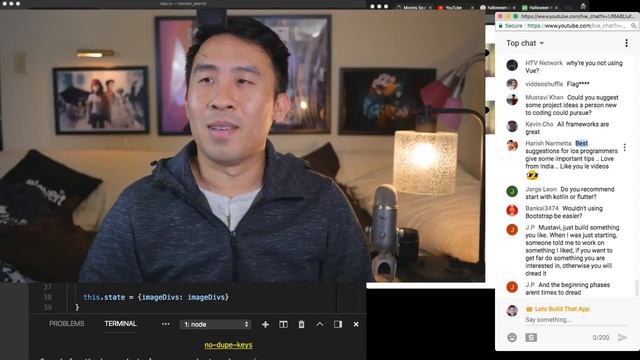Open the no-dupe-keys link in terminal
This screenshot has width=640, height=360.
pyautogui.click(x=228, y=345)
